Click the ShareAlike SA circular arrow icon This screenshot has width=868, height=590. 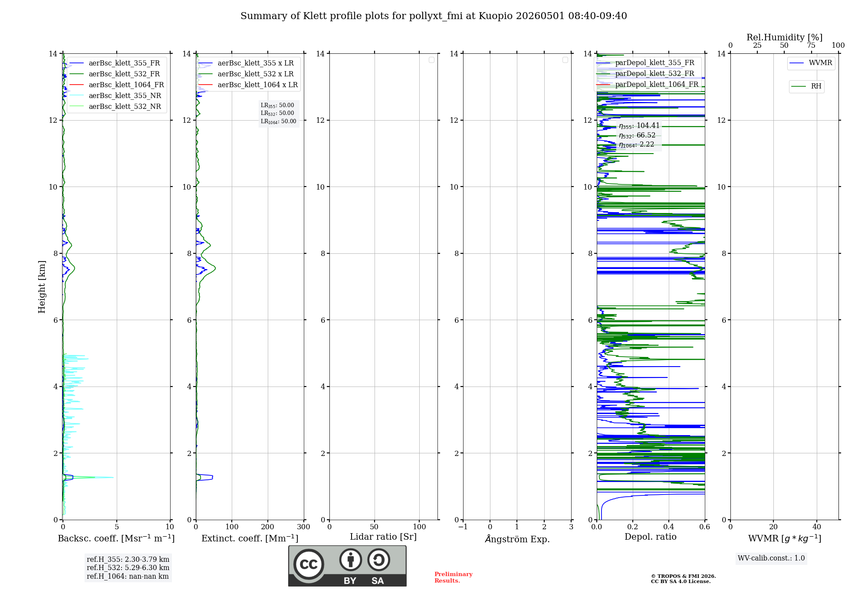pos(378,560)
